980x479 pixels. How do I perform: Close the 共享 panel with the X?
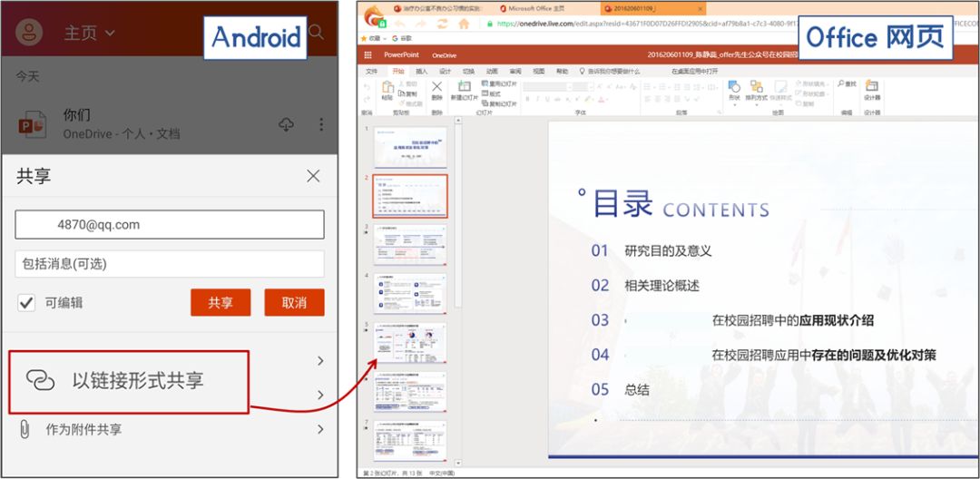313,176
